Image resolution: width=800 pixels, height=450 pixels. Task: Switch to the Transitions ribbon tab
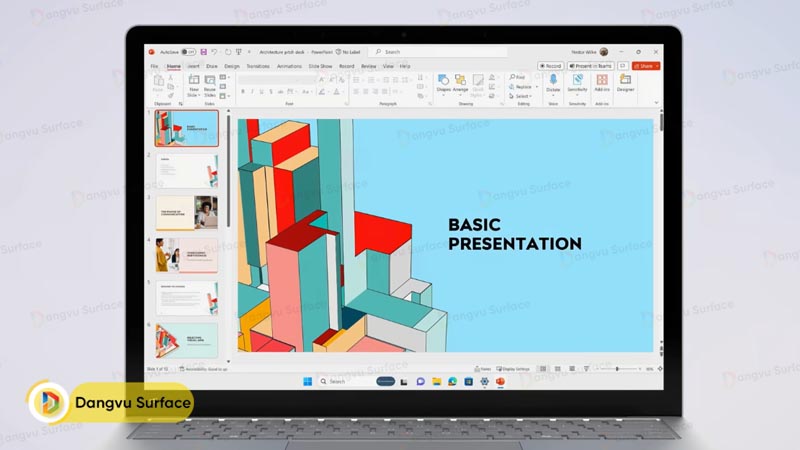pyautogui.click(x=258, y=66)
